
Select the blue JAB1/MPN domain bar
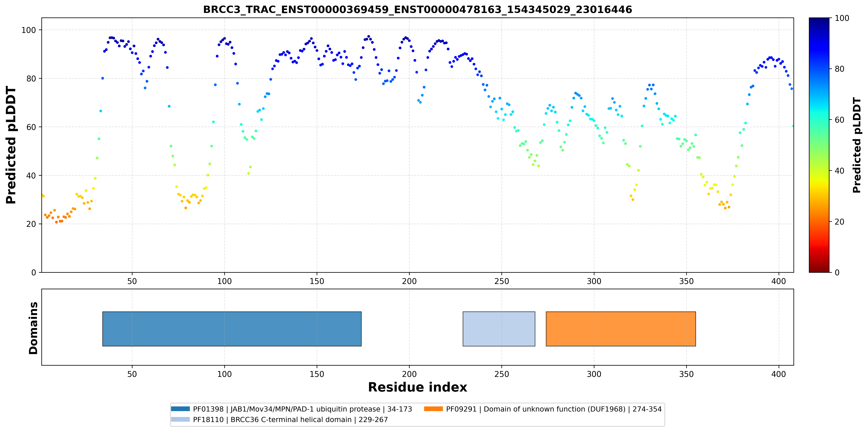[232, 329]
